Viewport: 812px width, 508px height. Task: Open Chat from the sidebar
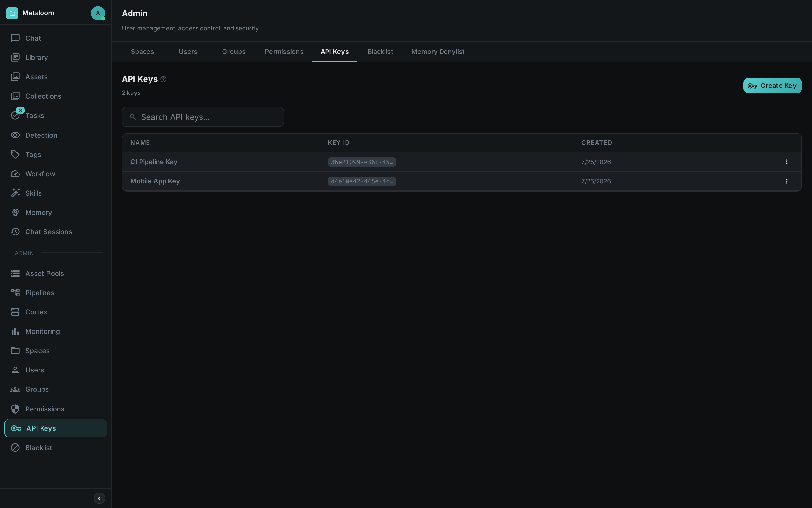point(55,38)
